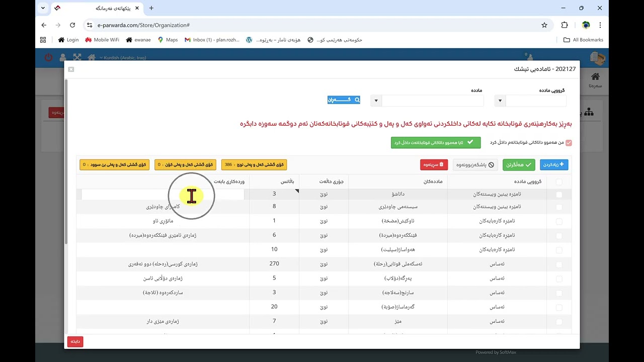Select the checkbox for the پەرگە(دۆلاب) row
This screenshot has width=644, height=362.
pos(559,278)
